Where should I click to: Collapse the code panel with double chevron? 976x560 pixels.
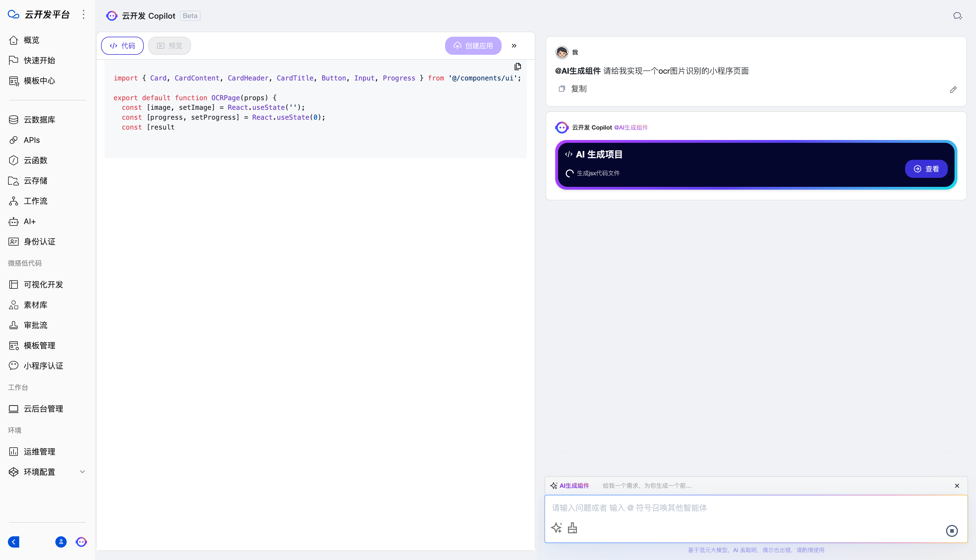514,46
